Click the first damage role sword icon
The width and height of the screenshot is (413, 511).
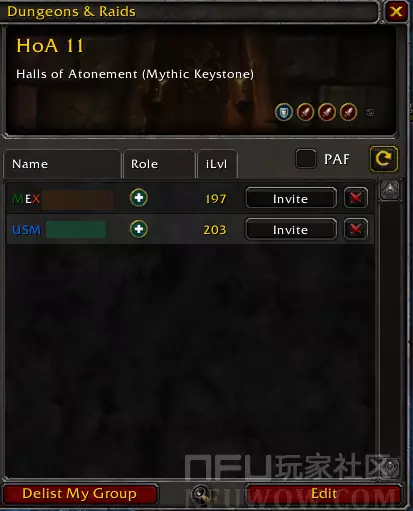point(305,112)
